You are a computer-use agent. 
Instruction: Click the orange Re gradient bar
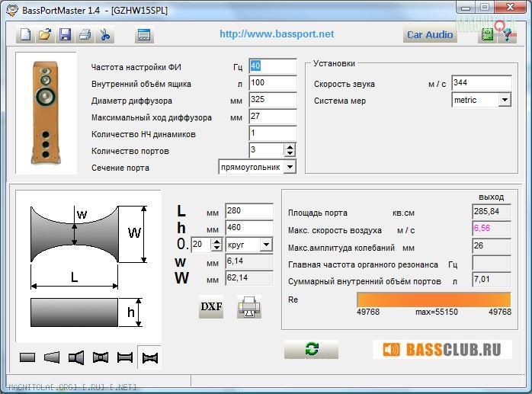pos(434,300)
